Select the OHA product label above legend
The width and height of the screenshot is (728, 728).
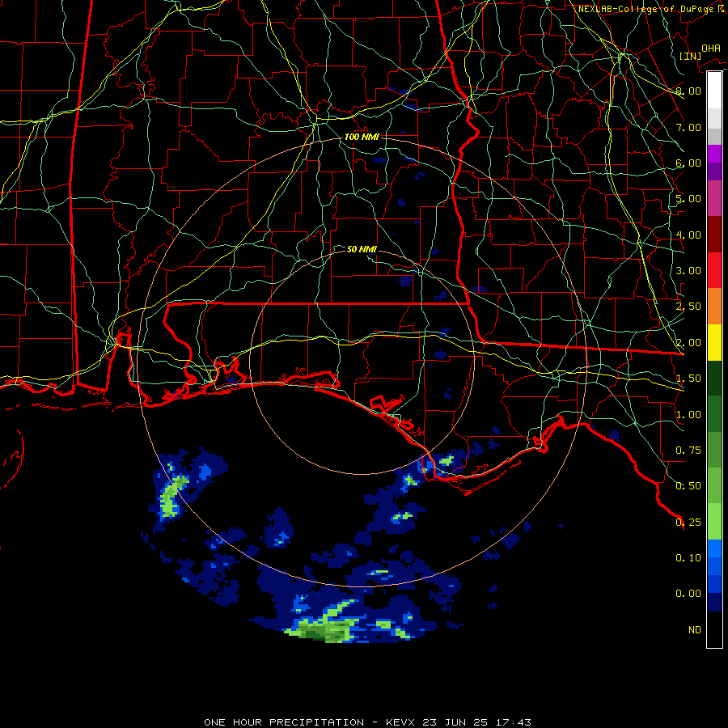711,48
